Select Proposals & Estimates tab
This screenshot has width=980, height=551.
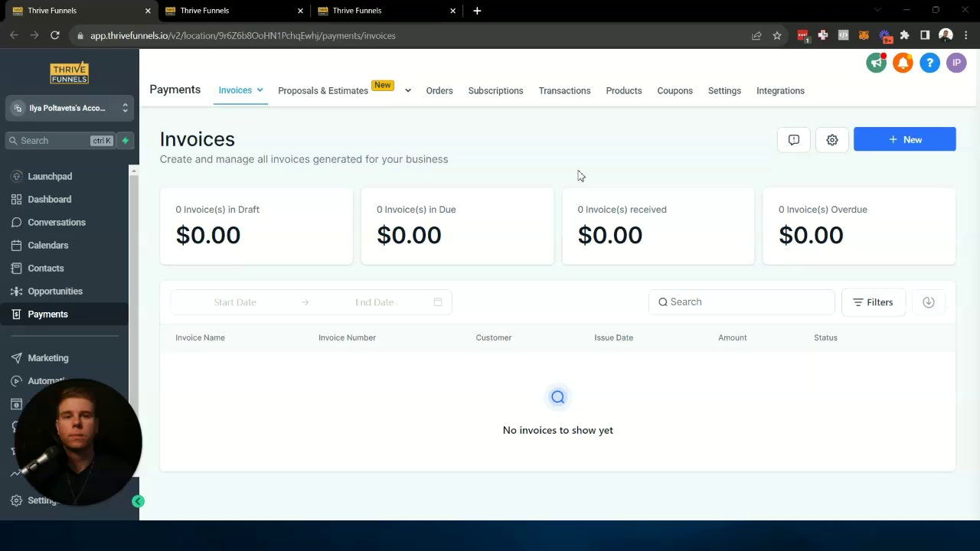[323, 90]
